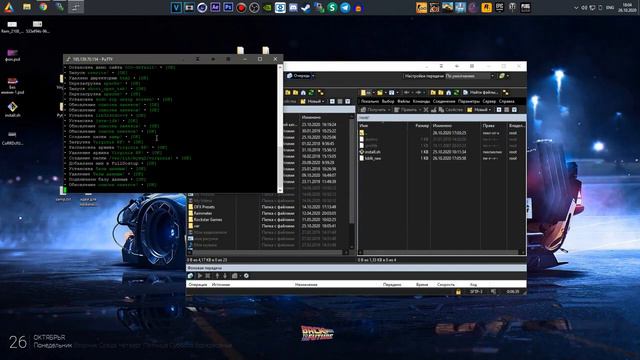Expand the Править dropdown arrow
The width and height of the screenshot is (640, 360).
[x=420, y=110]
